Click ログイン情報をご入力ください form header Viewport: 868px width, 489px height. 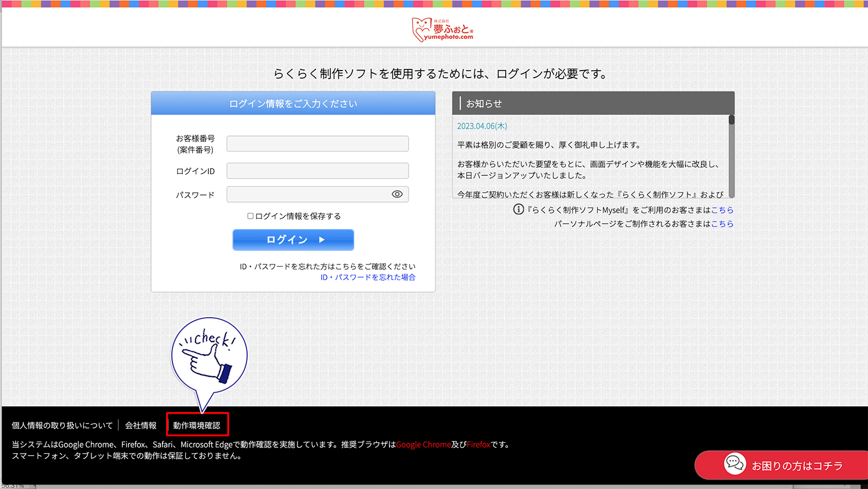pos(293,103)
